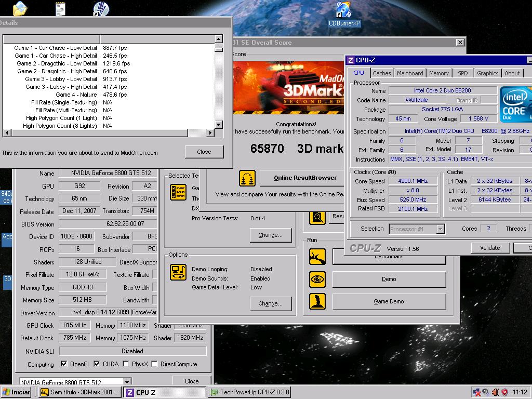This screenshot has width=532, height=399.
Task: Click Change button under Options
Action: pyautogui.click(x=270, y=303)
